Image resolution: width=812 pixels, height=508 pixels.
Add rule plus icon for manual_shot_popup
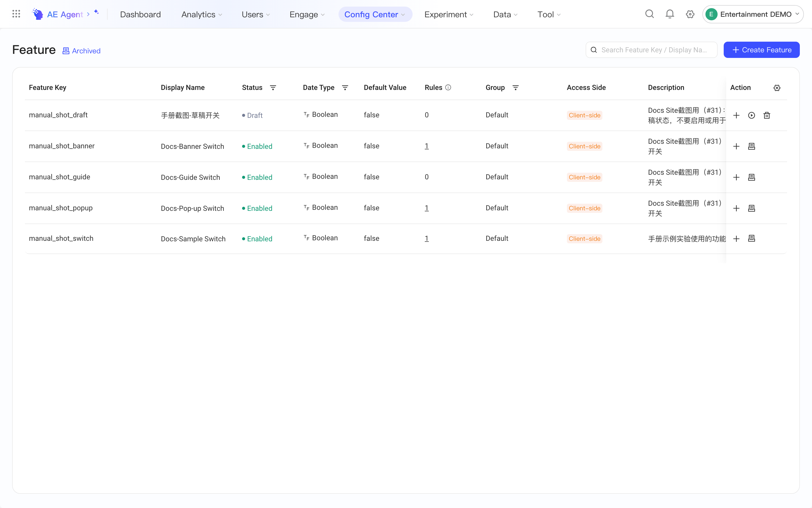pos(736,208)
